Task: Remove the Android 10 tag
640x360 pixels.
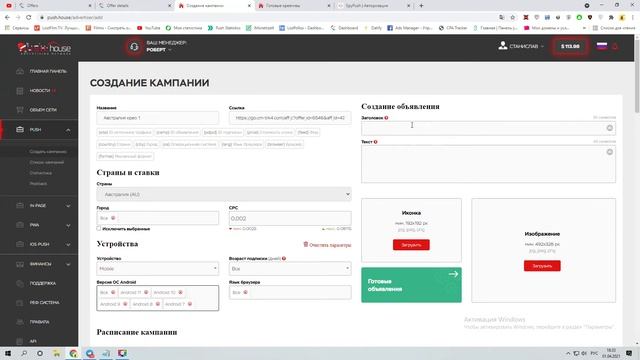Action: point(180,292)
